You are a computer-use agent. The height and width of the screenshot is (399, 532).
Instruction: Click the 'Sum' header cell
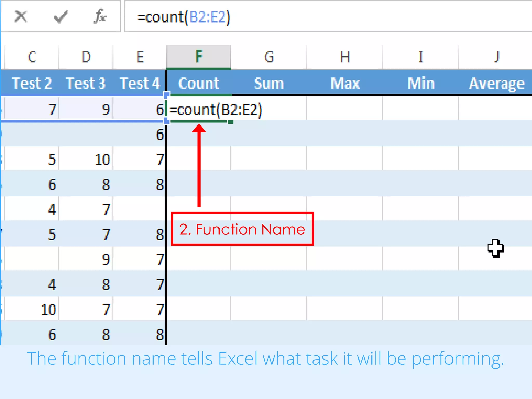pos(269,83)
